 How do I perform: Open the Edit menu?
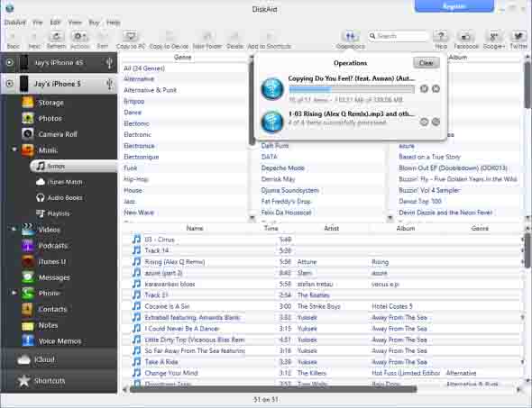coord(55,23)
